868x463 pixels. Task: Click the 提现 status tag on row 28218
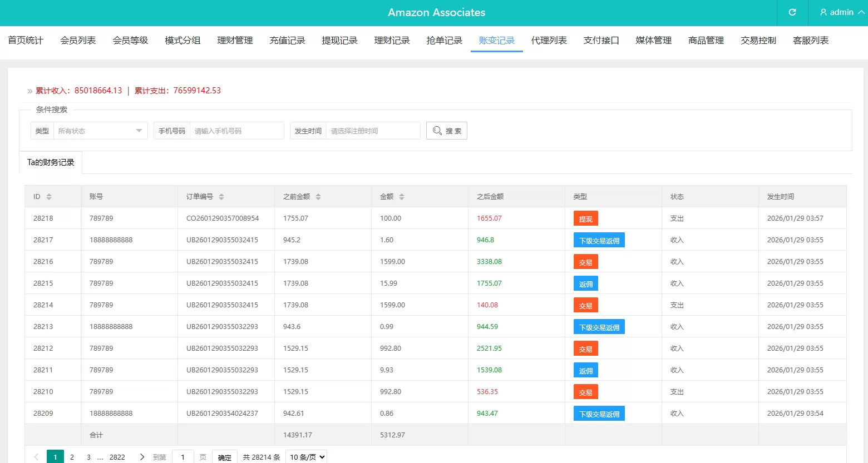click(585, 218)
